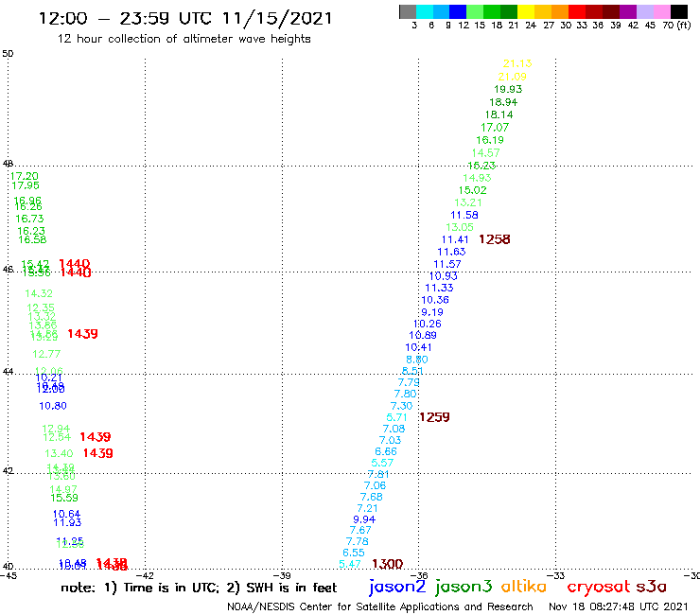Click the latitude axis label 50
This screenshot has width=700, height=615.
point(8,54)
